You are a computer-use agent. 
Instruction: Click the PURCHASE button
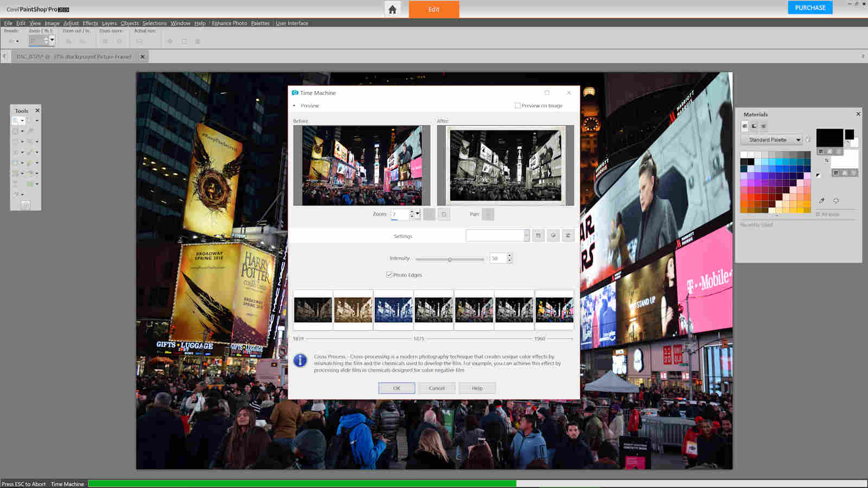810,8
